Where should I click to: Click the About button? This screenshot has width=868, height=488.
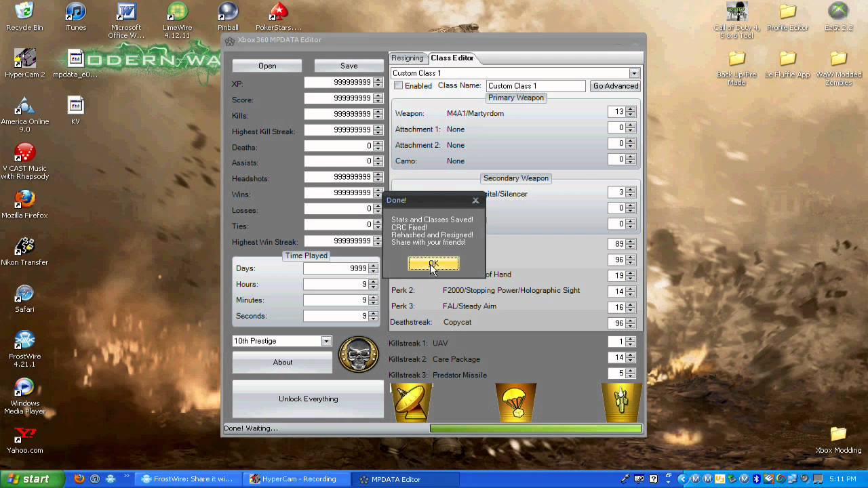tap(283, 362)
